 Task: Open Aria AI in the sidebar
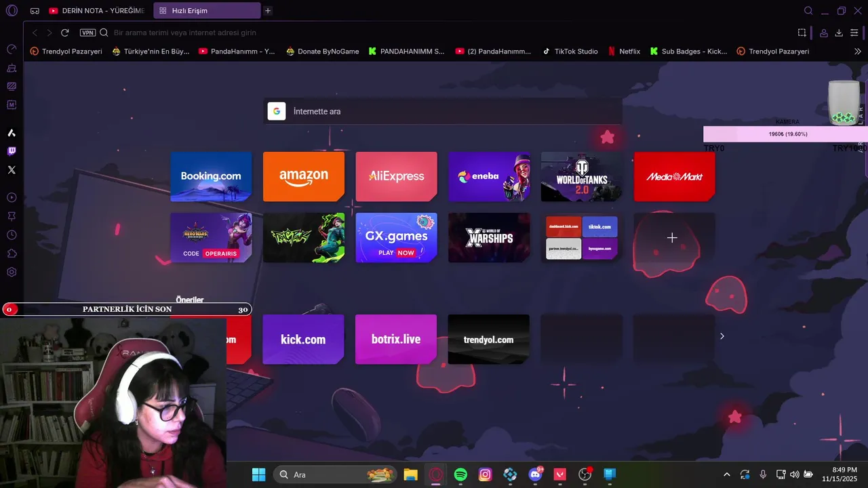(x=12, y=133)
